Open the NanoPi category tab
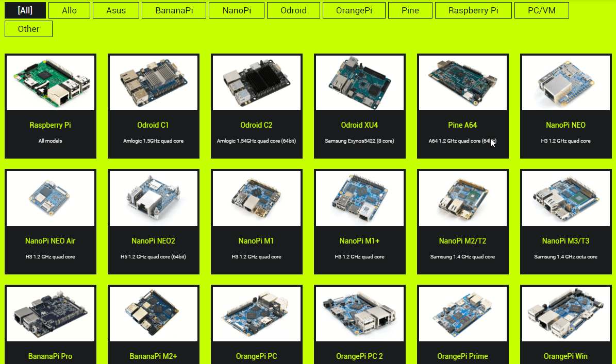This screenshot has height=364, width=616. 237,10
